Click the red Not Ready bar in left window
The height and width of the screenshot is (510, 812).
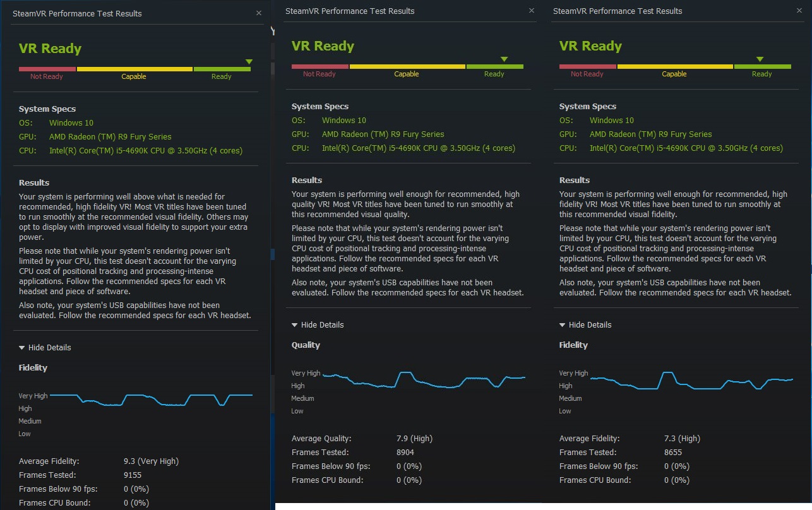click(x=47, y=69)
